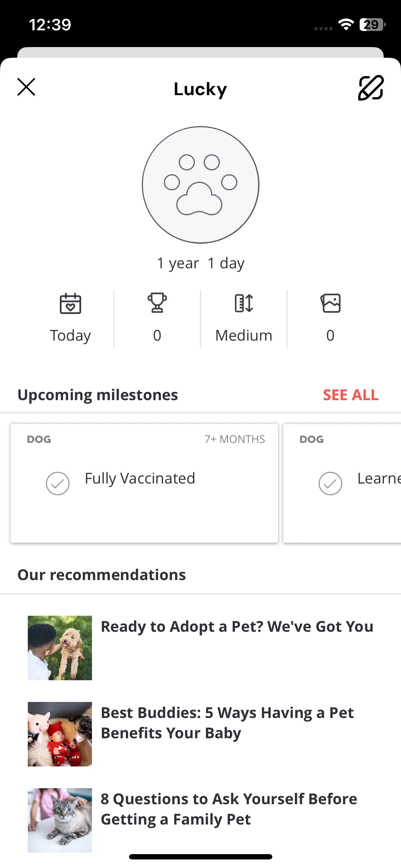The image size is (401, 868).
Task: Open the photo gallery icon showing 0
Action: (330, 303)
